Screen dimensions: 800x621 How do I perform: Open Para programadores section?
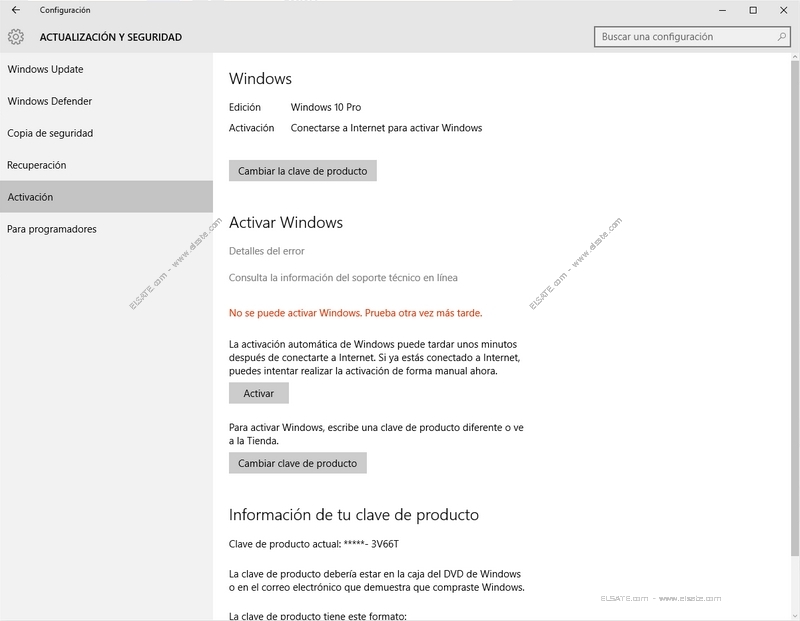click(106, 229)
